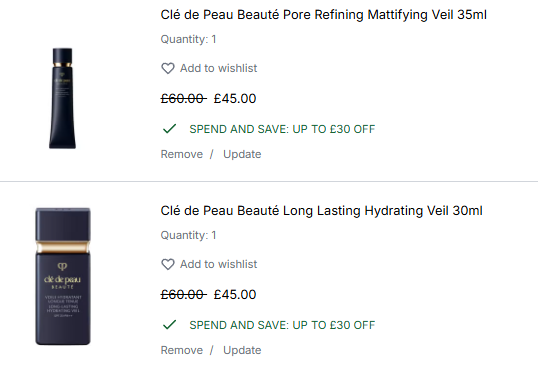
Task: Open Long Lasting Hydrating Veil 30ml product title
Action: [321, 211]
